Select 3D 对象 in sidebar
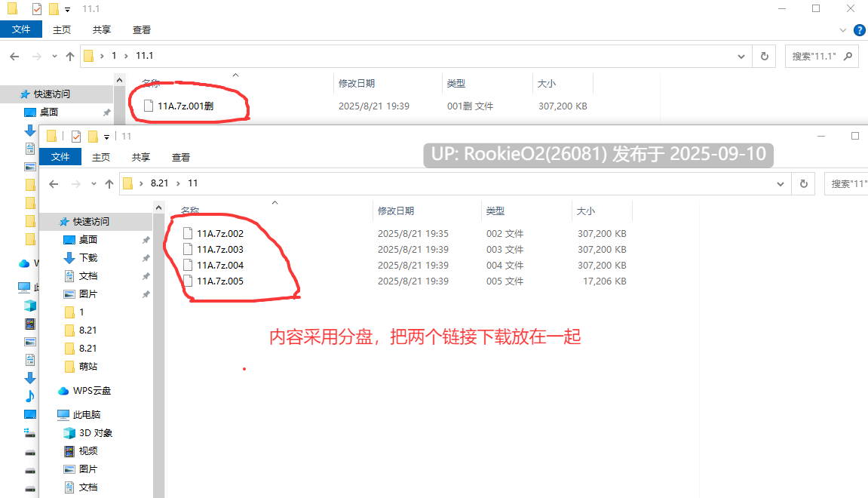Screen dimensions: 868x498 [x=95, y=432]
